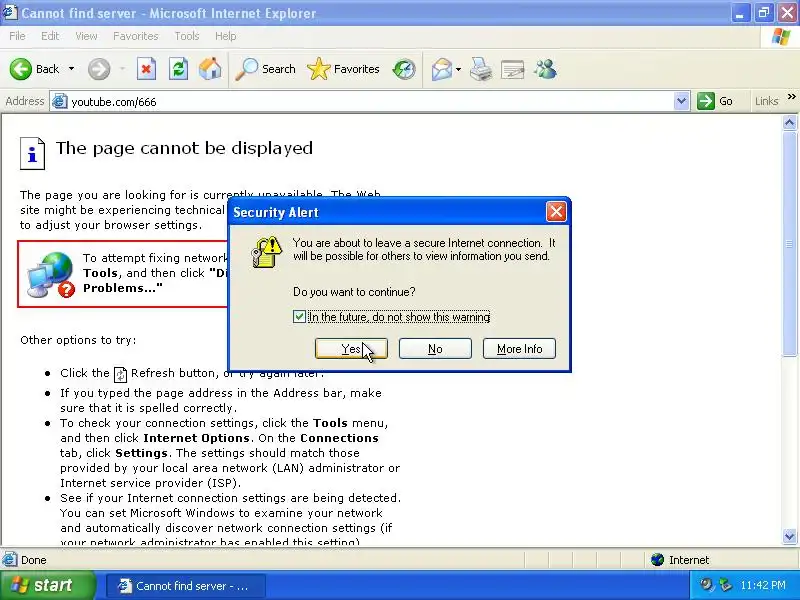The image size is (800, 600).
Task: Click the green Go button
Action: coord(716,101)
